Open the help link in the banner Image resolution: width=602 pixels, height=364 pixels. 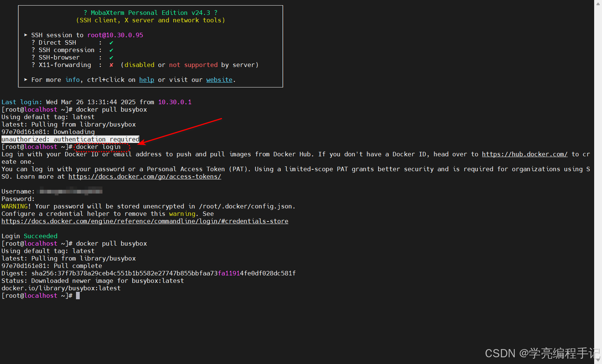pos(146,80)
